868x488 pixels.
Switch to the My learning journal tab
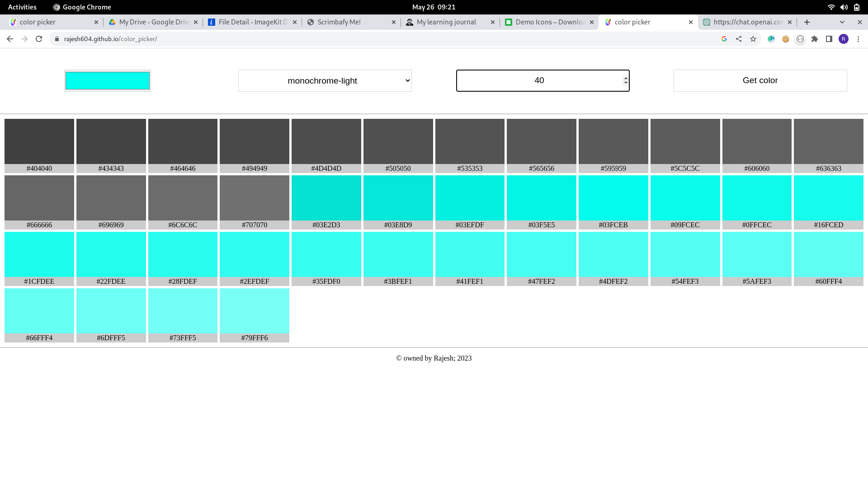[x=446, y=22]
